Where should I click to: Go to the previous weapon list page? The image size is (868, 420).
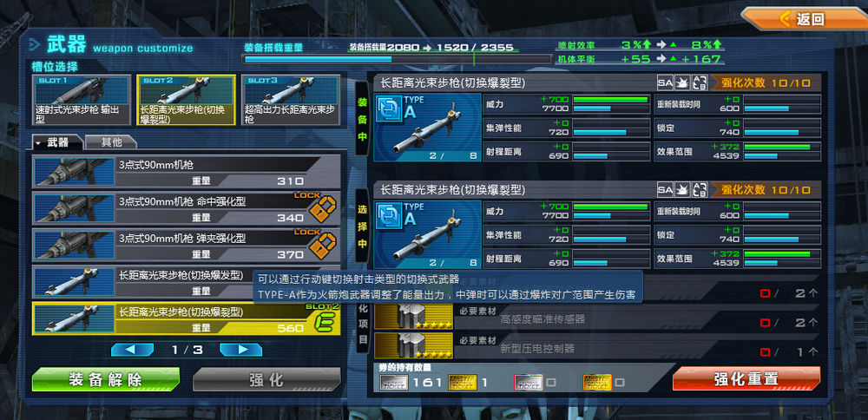click(132, 350)
